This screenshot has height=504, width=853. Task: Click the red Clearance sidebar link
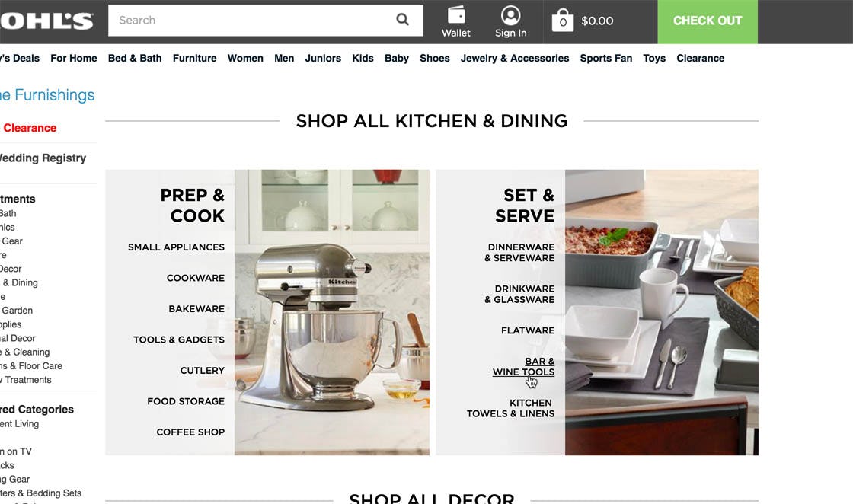tap(30, 128)
